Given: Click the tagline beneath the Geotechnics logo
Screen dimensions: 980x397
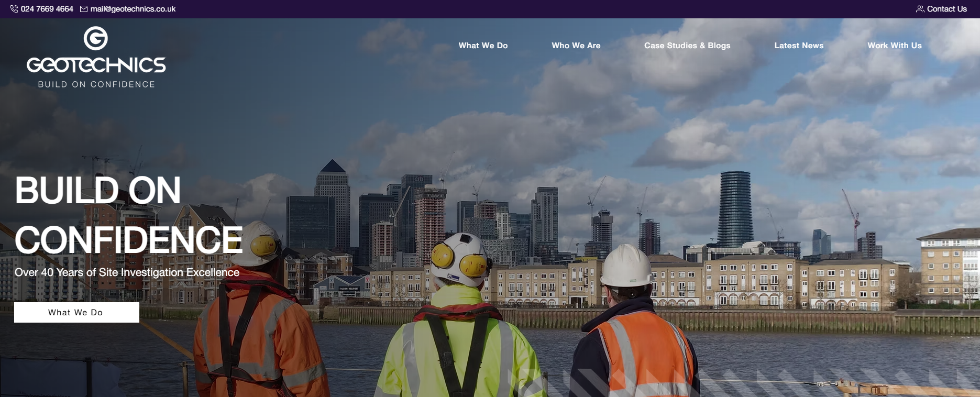Looking at the screenshot, I should (96, 84).
